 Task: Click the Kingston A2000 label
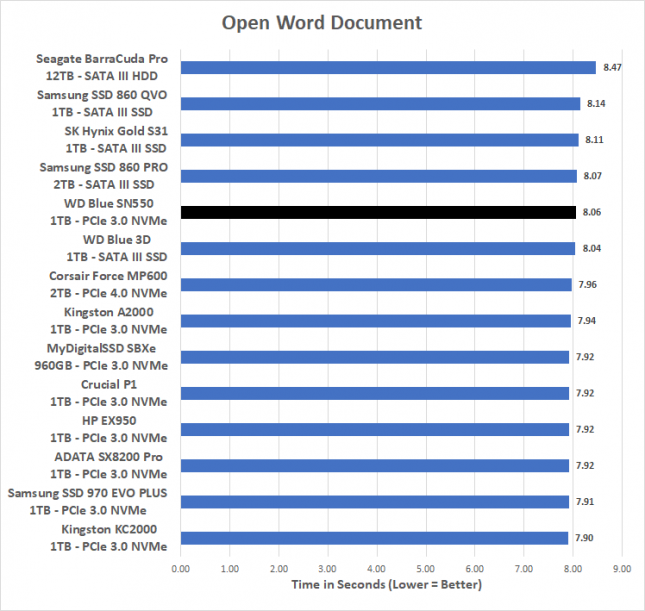click(109, 321)
